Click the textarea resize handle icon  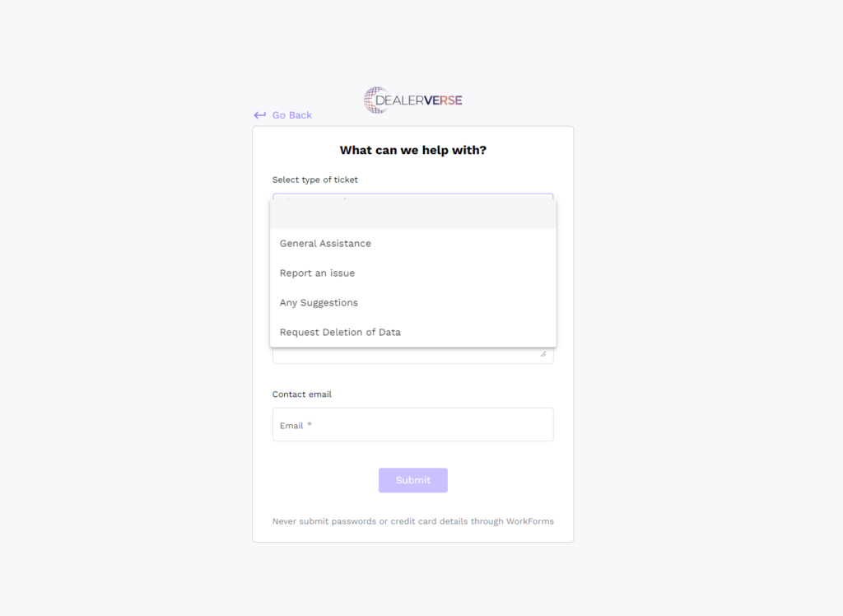(x=543, y=354)
